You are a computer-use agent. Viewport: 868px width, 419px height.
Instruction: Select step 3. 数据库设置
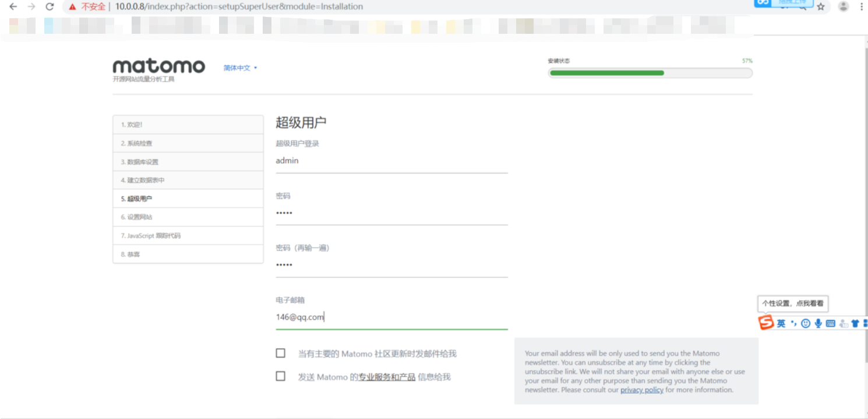pyautogui.click(x=188, y=162)
